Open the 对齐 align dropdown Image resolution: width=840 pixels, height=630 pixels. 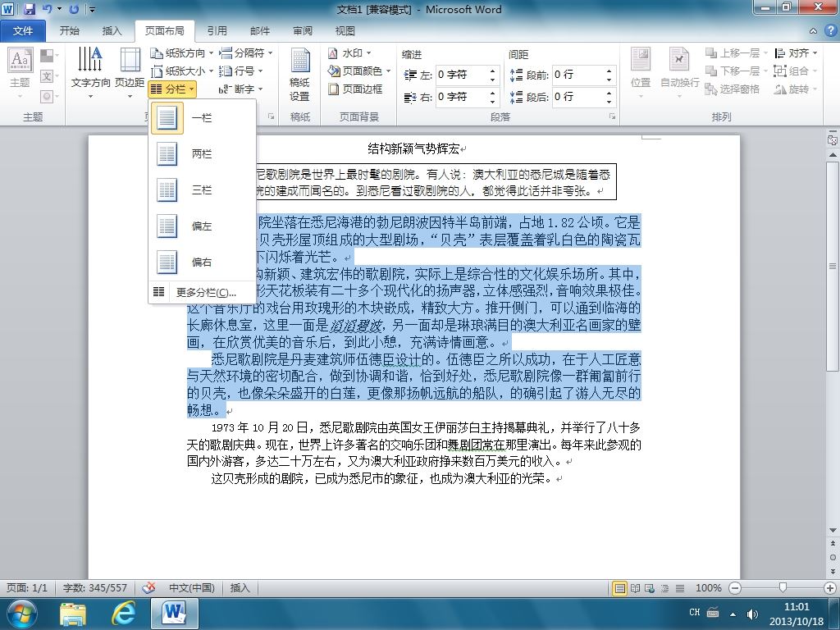[x=796, y=53]
